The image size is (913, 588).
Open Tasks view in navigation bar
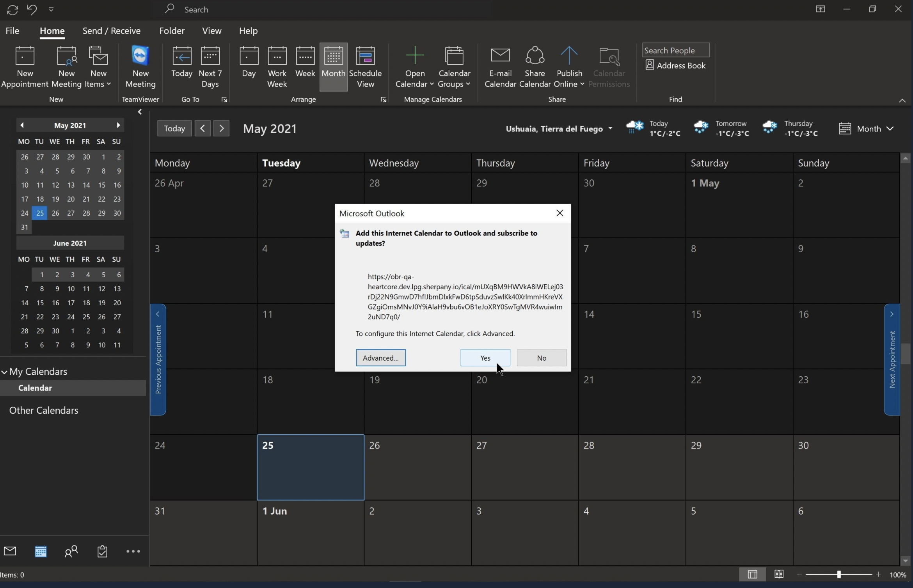(x=102, y=551)
